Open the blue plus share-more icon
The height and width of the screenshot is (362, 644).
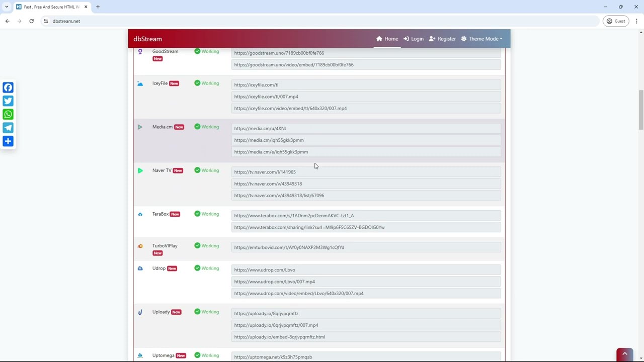click(x=8, y=141)
